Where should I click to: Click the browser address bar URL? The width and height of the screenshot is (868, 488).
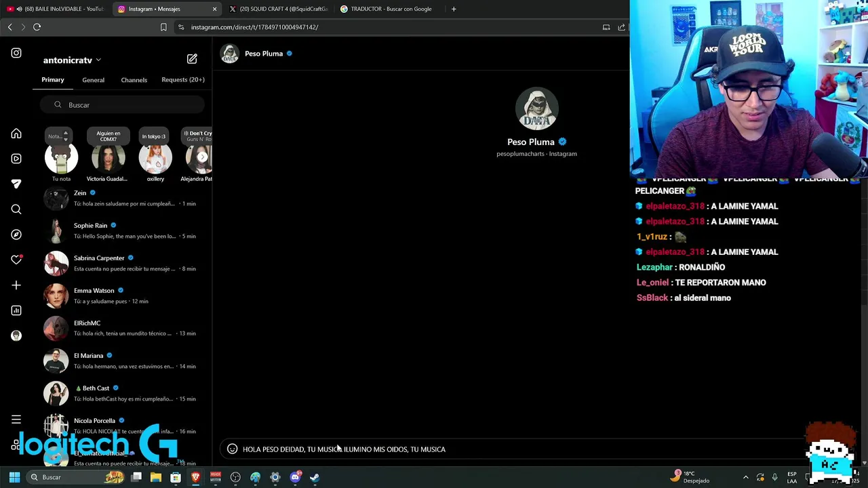coord(254,27)
